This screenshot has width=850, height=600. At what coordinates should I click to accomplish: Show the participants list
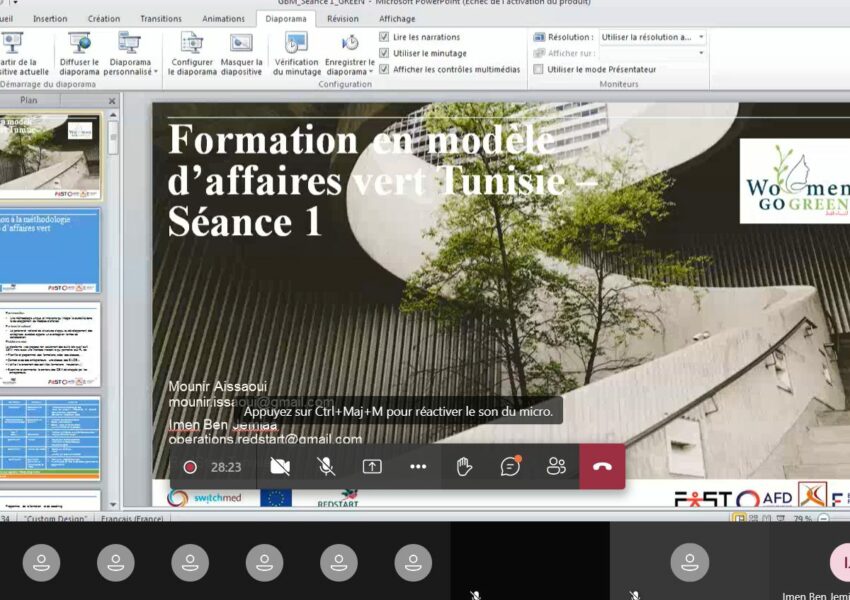pyautogui.click(x=556, y=467)
